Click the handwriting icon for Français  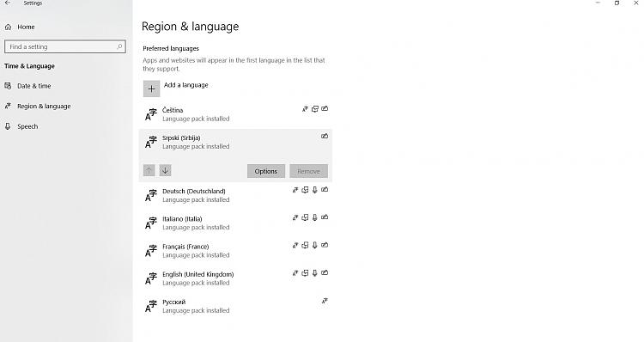(325, 246)
